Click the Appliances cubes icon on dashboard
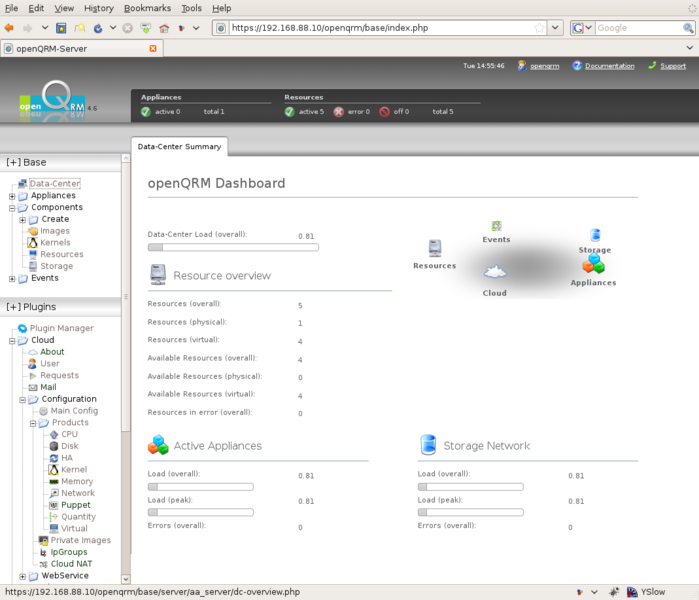The height and width of the screenshot is (600, 699). [594, 264]
